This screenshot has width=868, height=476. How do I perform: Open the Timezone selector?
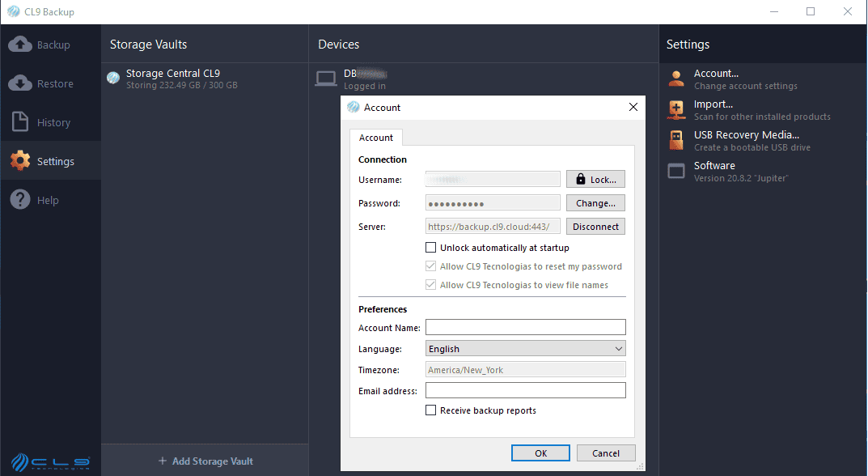pyautogui.click(x=525, y=369)
